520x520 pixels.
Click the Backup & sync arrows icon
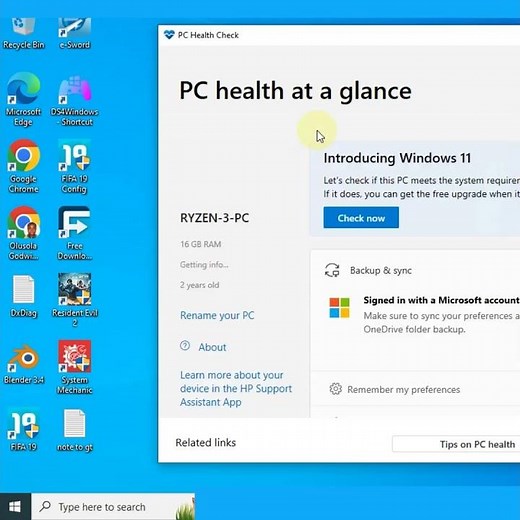click(332, 270)
